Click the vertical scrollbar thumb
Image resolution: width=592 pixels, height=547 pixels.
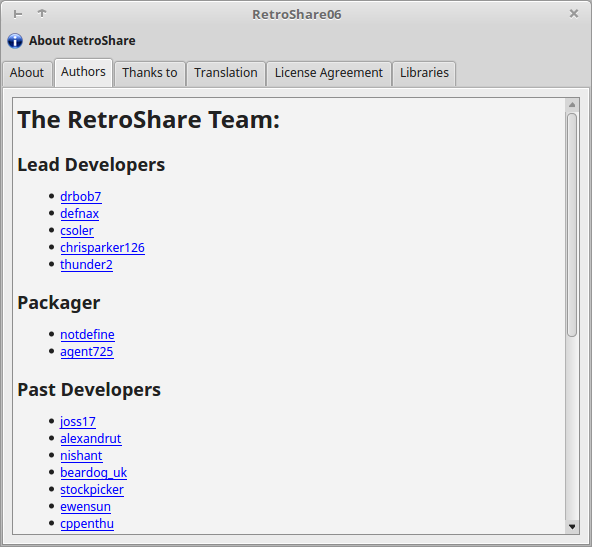pyautogui.click(x=572, y=225)
